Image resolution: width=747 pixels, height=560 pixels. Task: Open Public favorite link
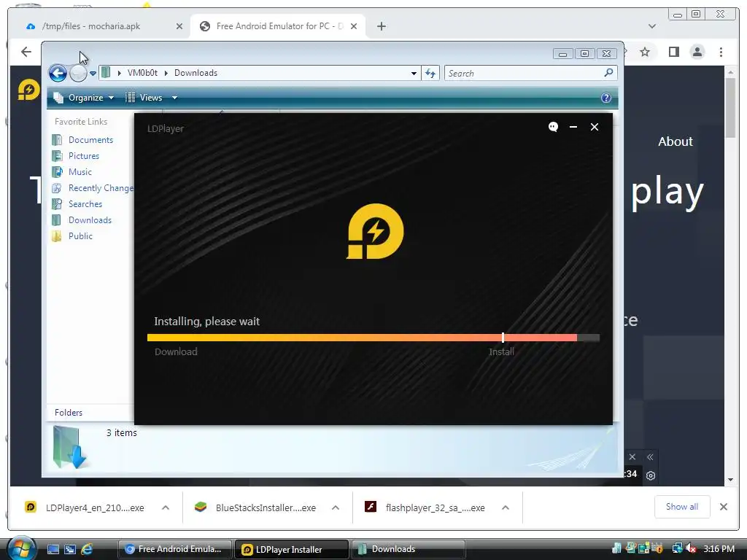(80, 236)
